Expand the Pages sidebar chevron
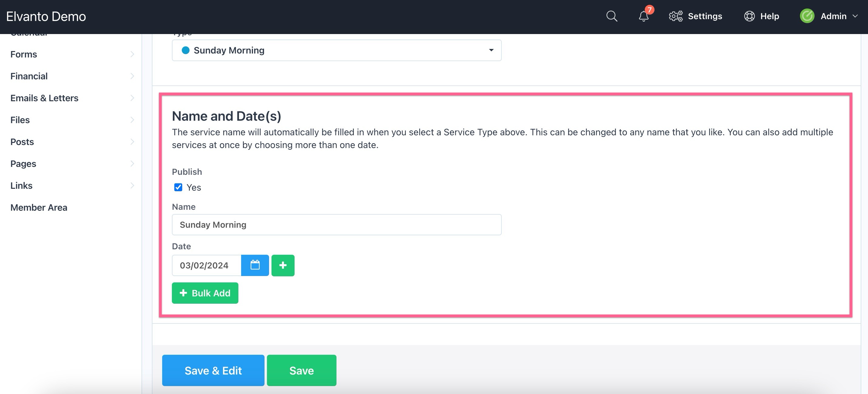 [x=132, y=164]
